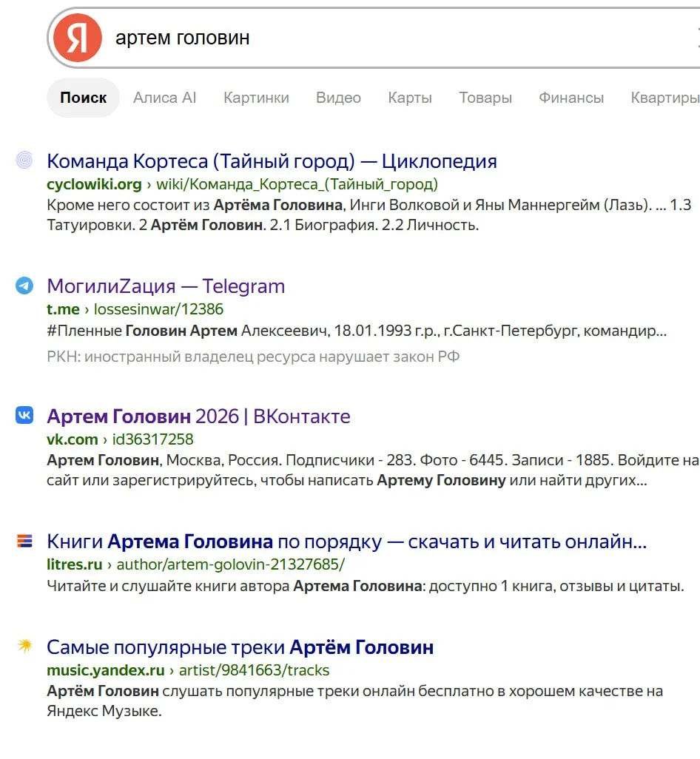Click the cyclowiki.org domain link

click(95, 184)
